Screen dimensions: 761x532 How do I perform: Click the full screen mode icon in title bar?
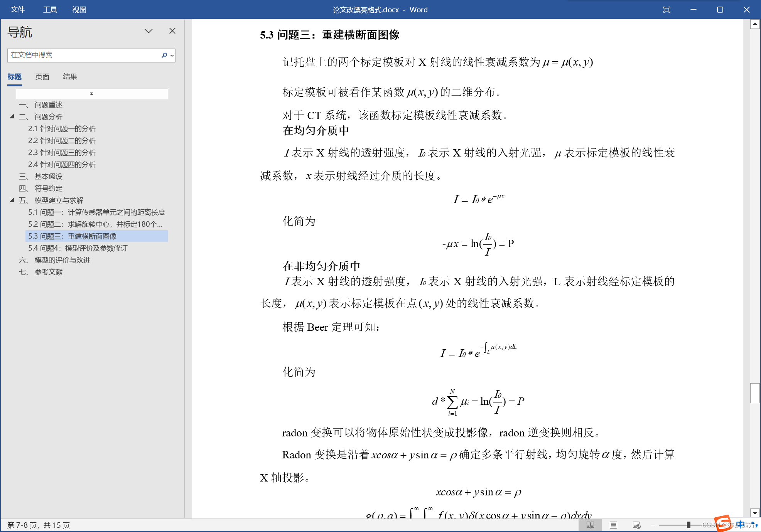pyautogui.click(x=667, y=10)
